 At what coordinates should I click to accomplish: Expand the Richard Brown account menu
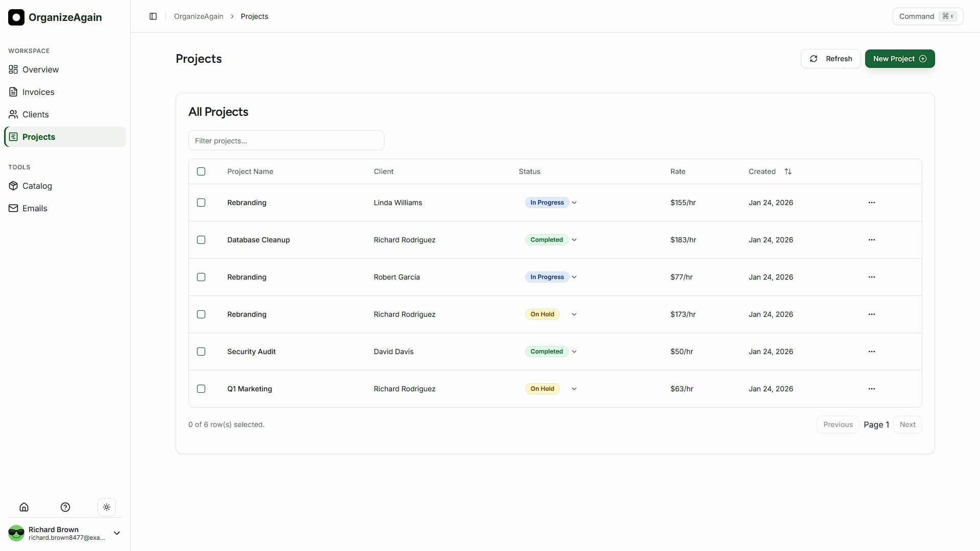(x=116, y=533)
